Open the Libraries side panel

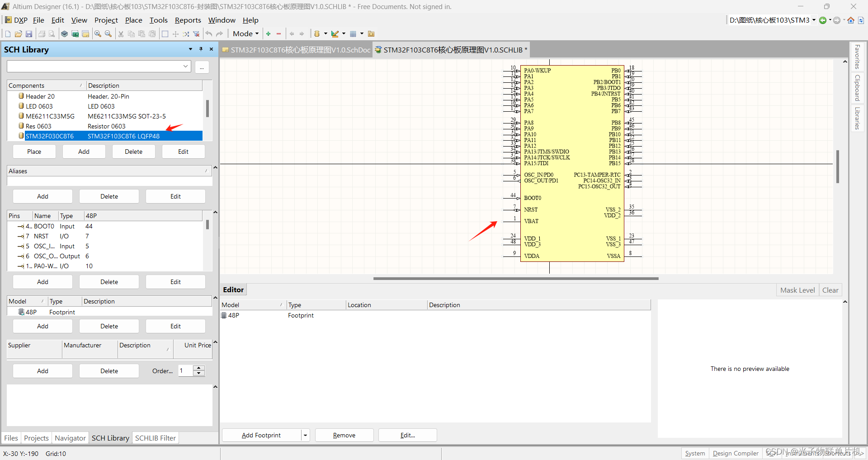857,118
